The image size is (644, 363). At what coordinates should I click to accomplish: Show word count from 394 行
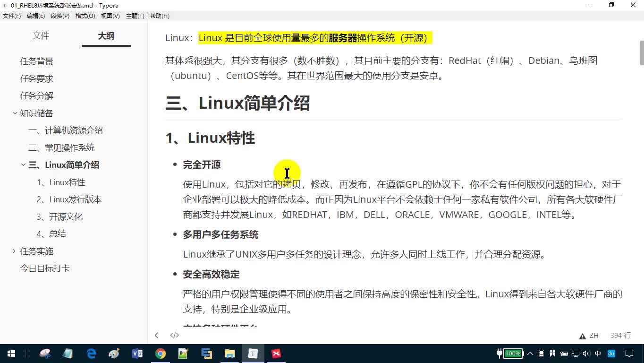(620, 335)
